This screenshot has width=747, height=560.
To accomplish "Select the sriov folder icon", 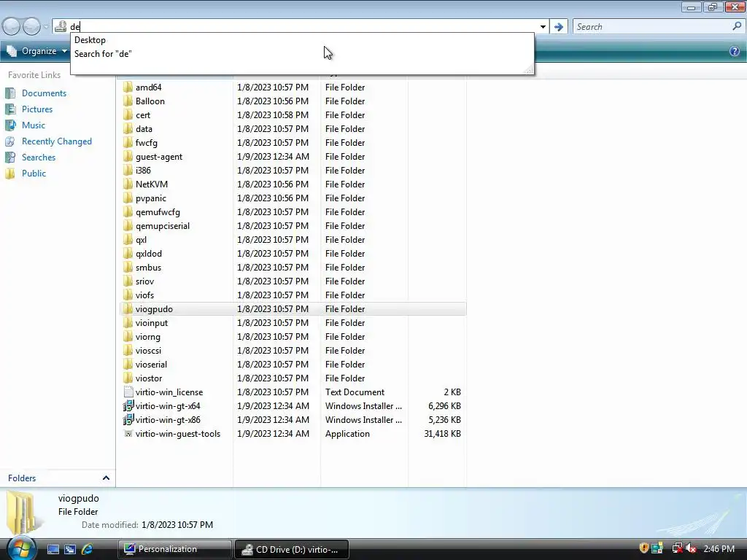I will [128, 281].
